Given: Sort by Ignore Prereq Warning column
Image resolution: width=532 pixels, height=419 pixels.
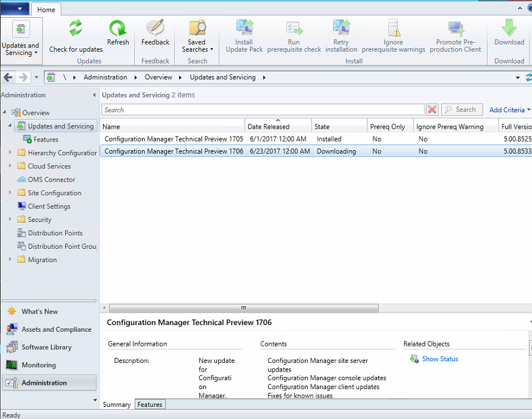Looking at the screenshot, I should 456,126.
